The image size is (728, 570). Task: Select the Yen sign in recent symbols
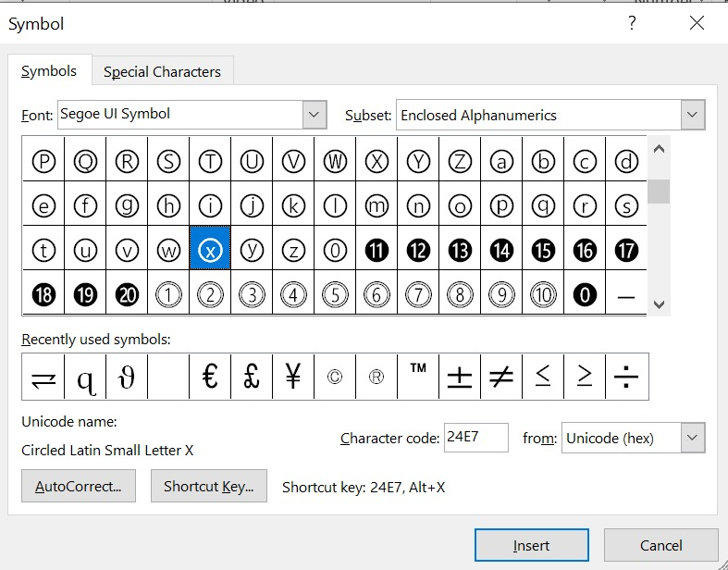tap(293, 377)
